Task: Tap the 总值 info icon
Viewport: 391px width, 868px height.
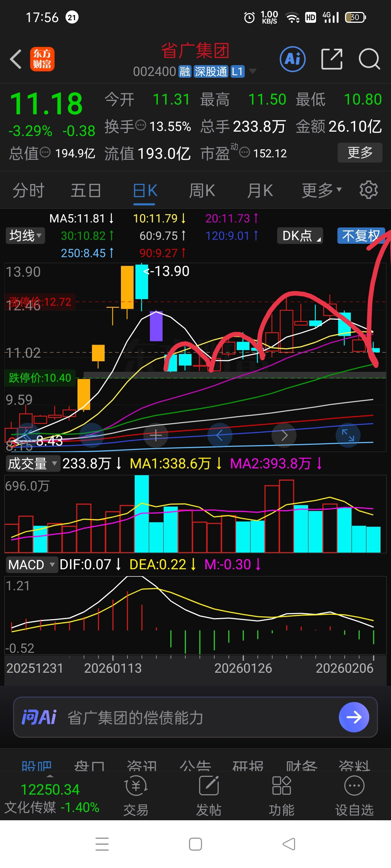Action: point(45,152)
